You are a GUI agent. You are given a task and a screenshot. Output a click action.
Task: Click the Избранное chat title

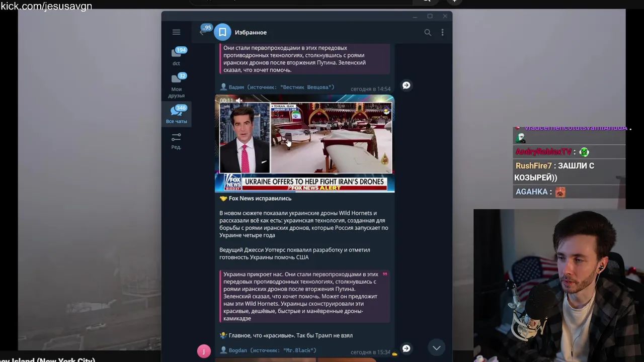point(251,32)
